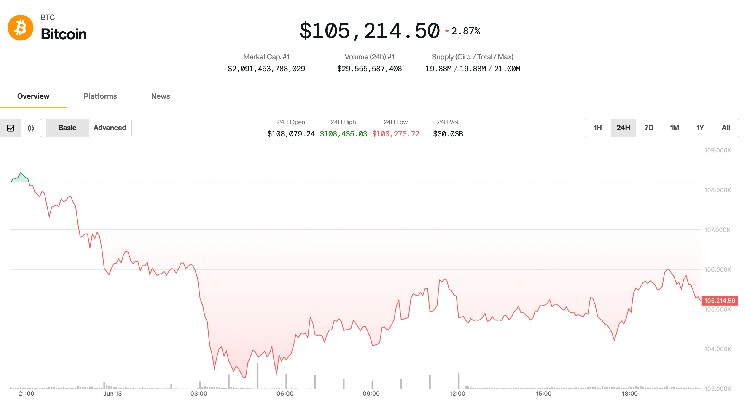
Task: Select the 1Y time range
Action: (700, 128)
